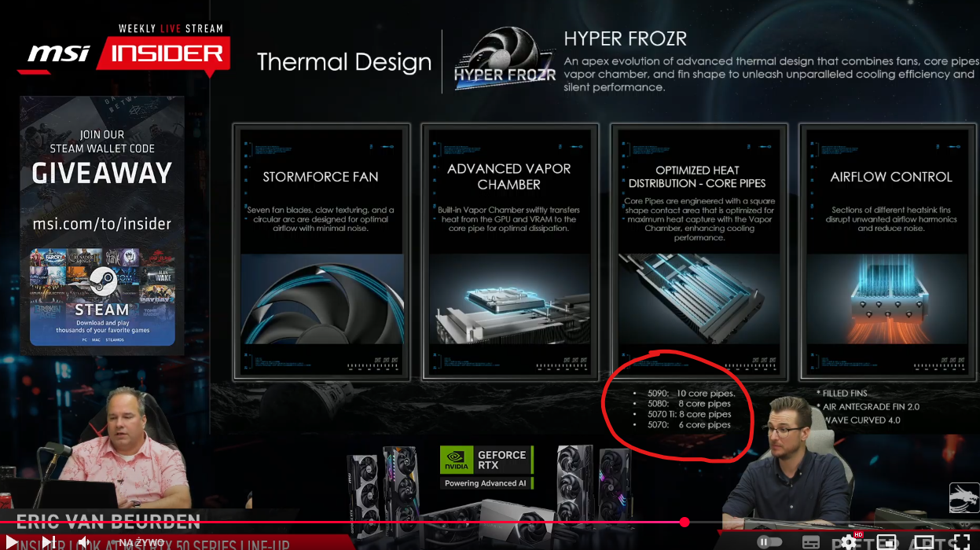Click the AIRFLOW CONTROL card
The width and height of the screenshot is (980, 550).
coord(887,251)
